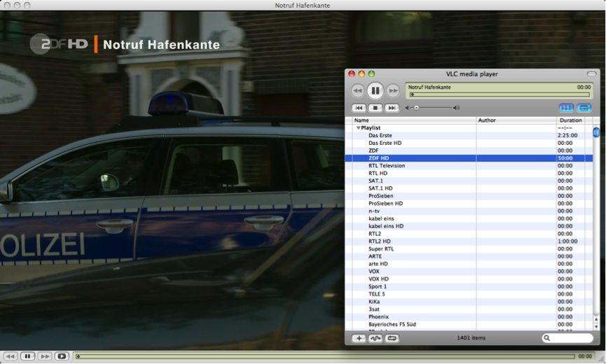606x364 pixels.
Task: Adjust the volume slider knob
Action: pos(416,108)
